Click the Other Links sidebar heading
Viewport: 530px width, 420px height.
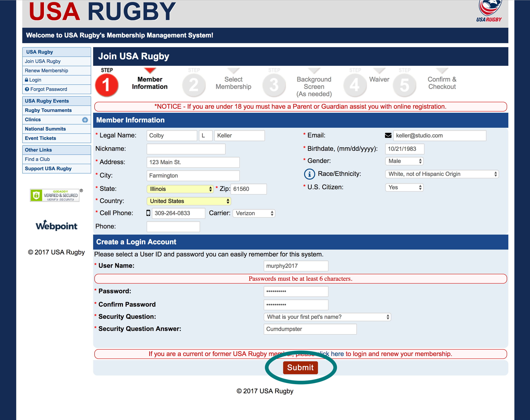(x=57, y=150)
